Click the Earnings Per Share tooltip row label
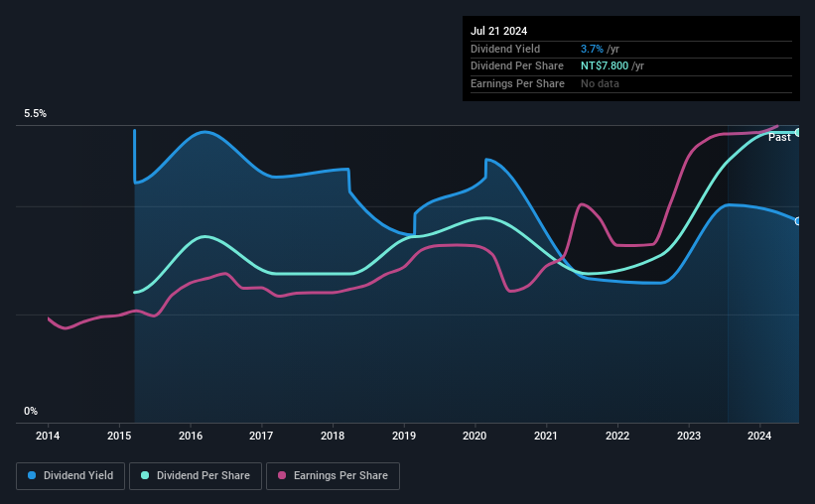Screen dimensions: 815x504 click(517, 83)
